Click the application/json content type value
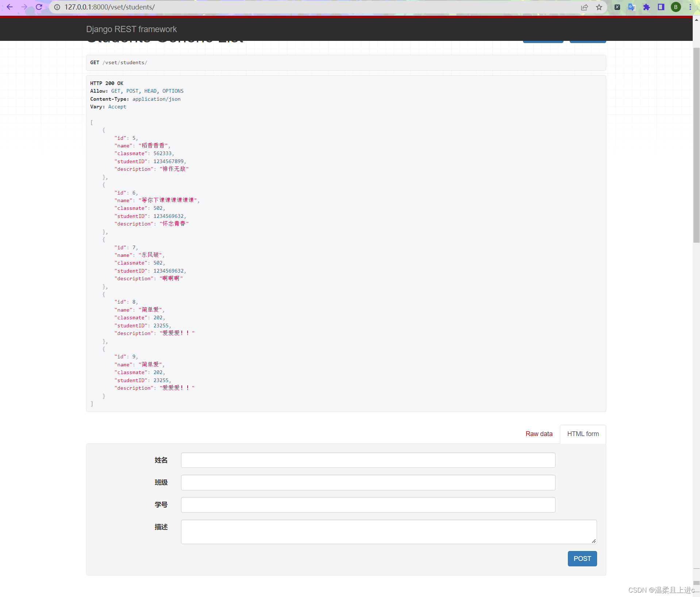 (156, 99)
